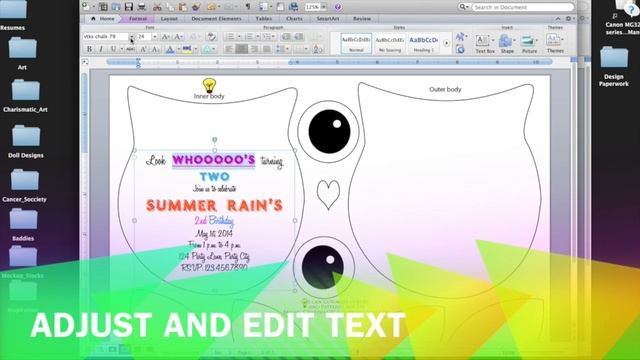640x360 pixels.
Task: Click the decrease indent icon
Action: 286,37
